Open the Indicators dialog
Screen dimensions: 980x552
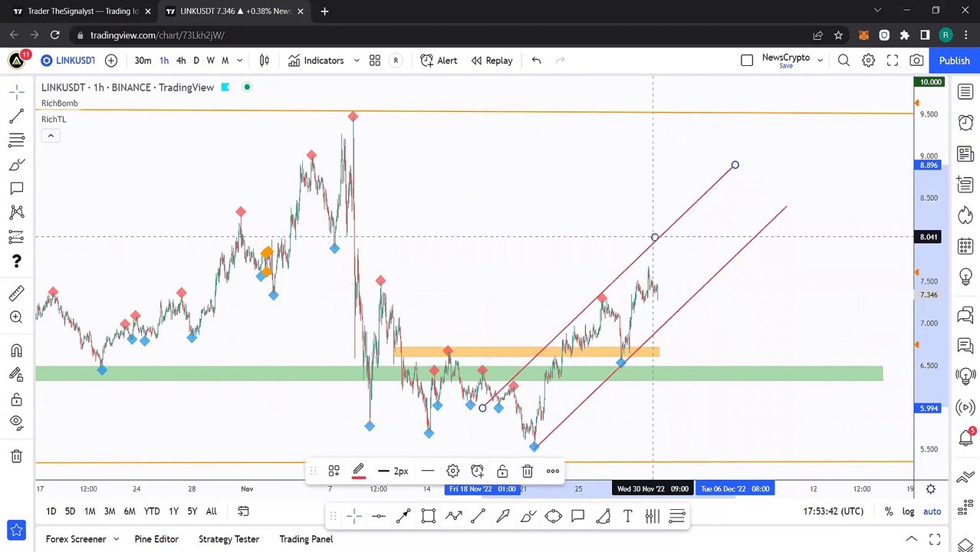316,61
